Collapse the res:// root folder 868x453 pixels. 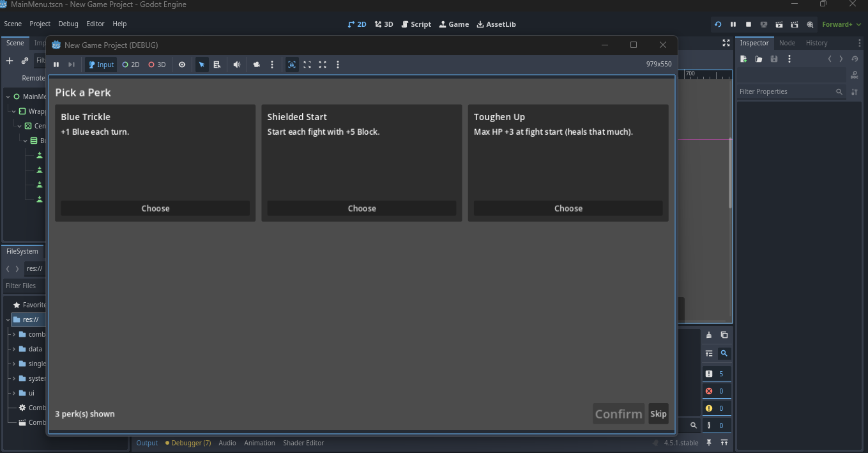click(x=8, y=319)
